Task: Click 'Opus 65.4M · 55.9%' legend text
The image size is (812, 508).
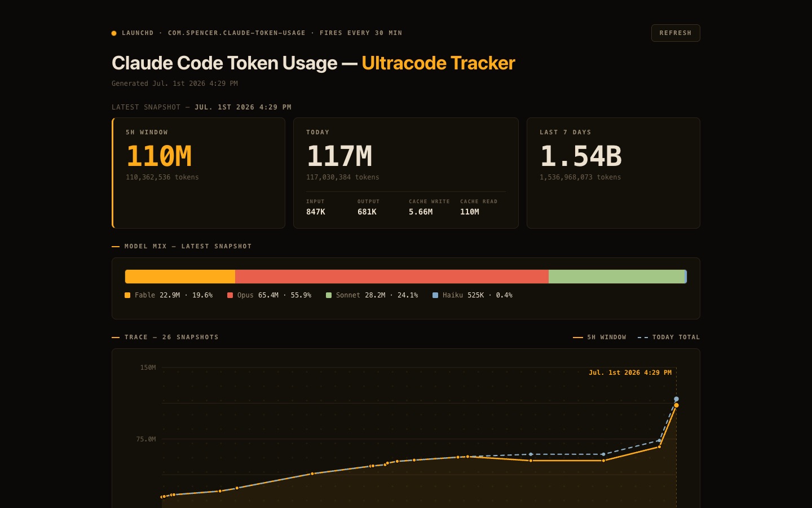Action: click(274, 295)
